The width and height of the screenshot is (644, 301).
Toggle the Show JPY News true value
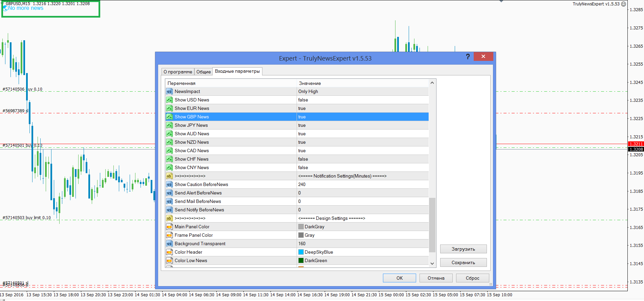tap(363, 125)
